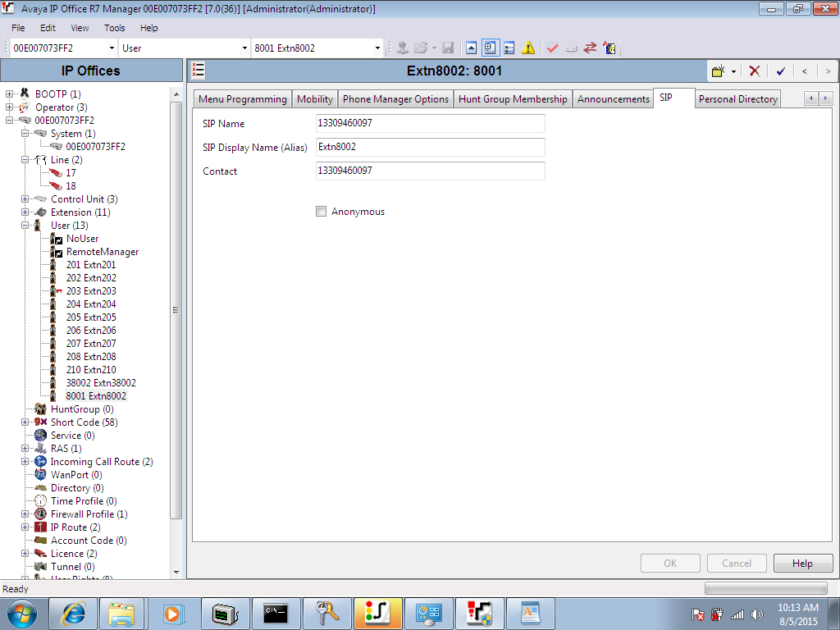
Task: Collapse the User (13) tree node
Action: click(x=25, y=225)
